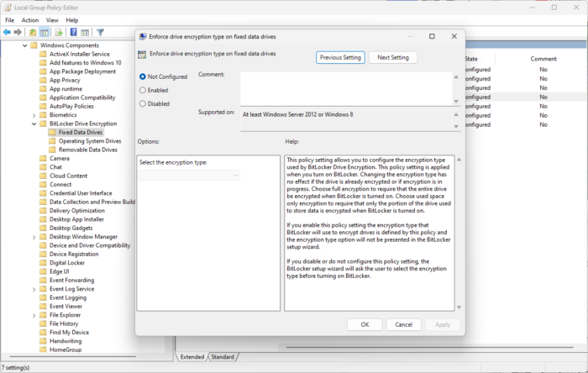
Task: Select Device Registration tree item
Action: [74, 255]
